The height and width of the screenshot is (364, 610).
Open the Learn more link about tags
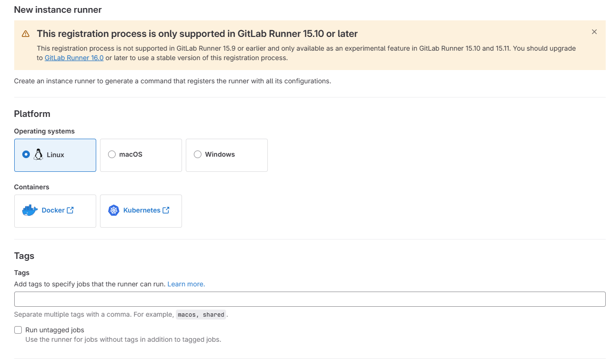coord(186,284)
